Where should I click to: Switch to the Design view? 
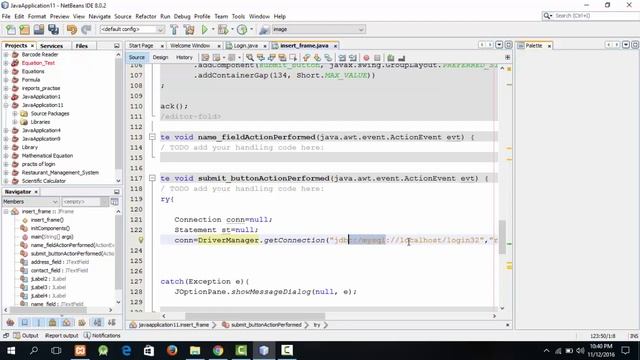[160, 58]
